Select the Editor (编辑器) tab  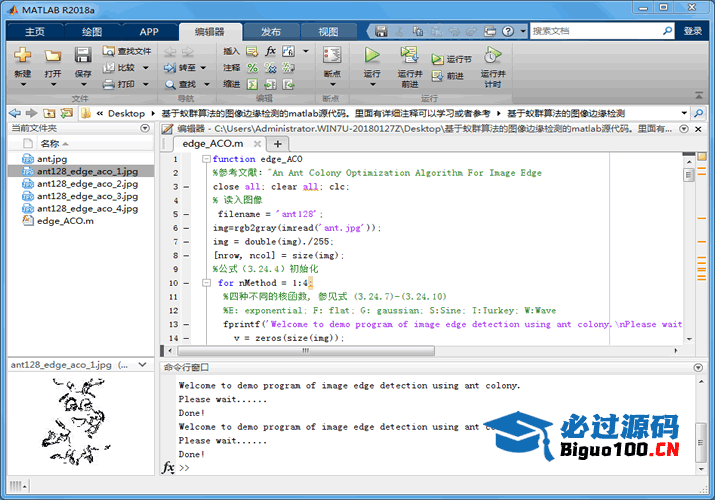210,32
